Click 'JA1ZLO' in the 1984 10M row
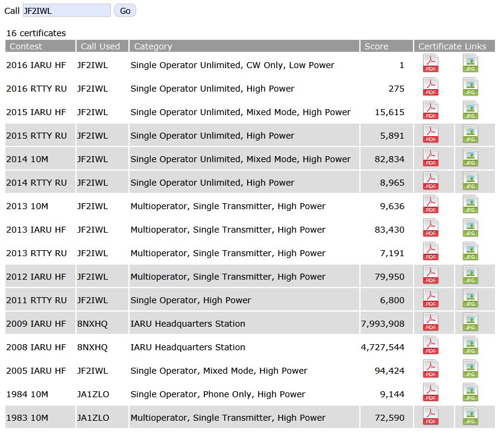This screenshot has width=504, height=434. pos(93,394)
